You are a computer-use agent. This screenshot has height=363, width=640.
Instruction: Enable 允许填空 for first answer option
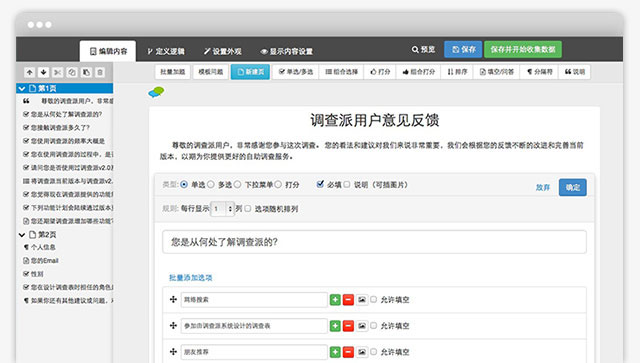[x=373, y=299]
